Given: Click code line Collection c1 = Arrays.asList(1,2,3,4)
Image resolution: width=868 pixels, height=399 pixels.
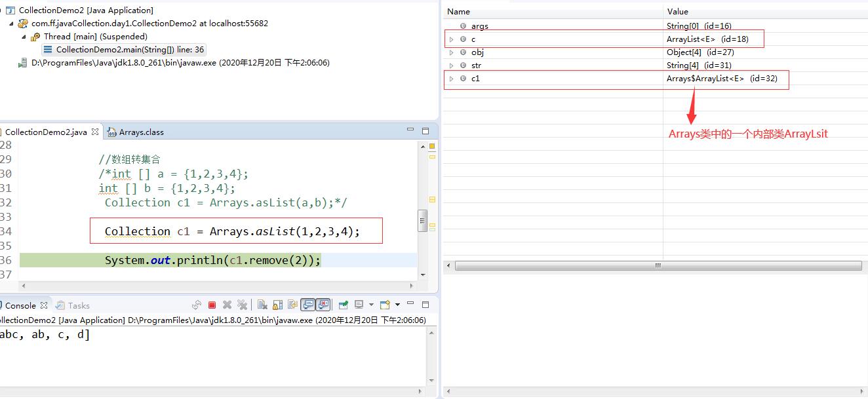Looking at the screenshot, I should coord(233,231).
